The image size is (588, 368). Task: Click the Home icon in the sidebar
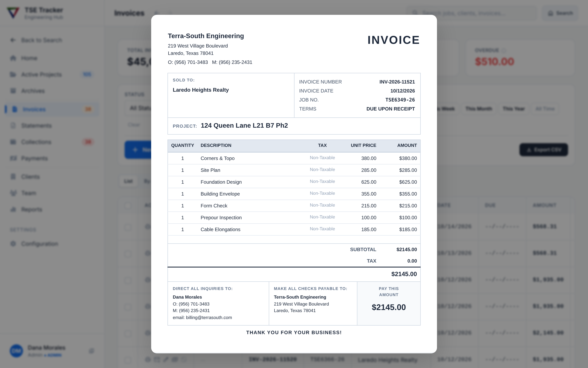coord(13,58)
